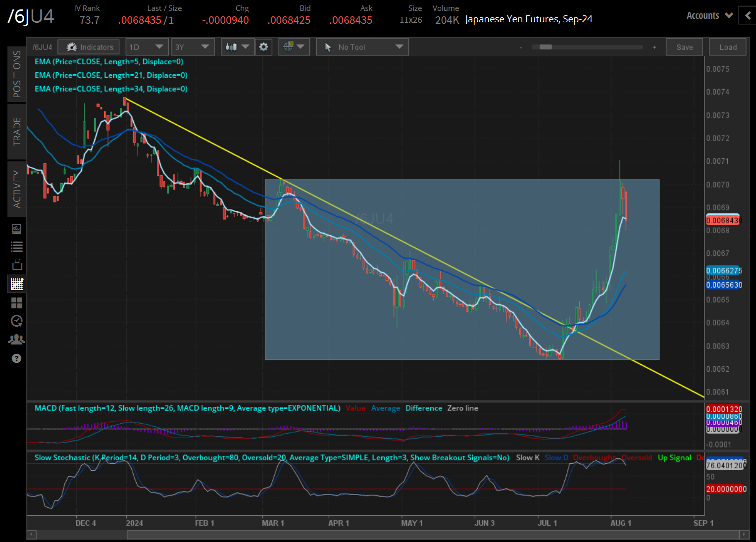The height and width of the screenshot is (542, 756).
Task: Click the minus zoom-out button
Action: click(521, 47)
